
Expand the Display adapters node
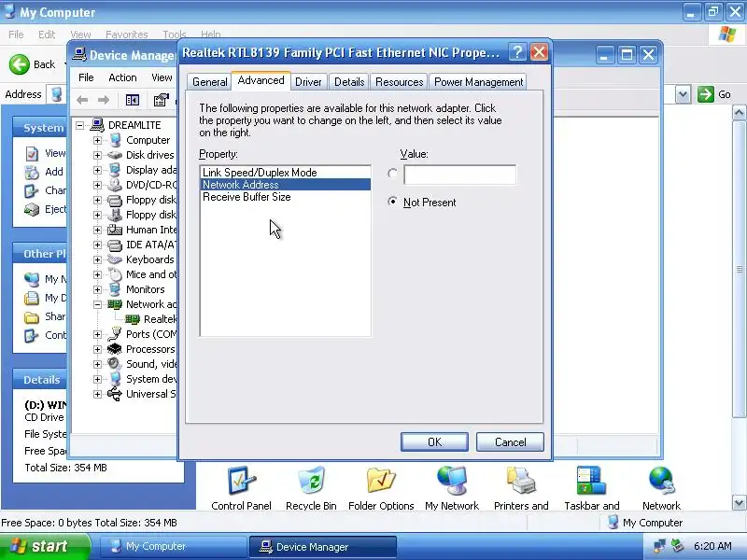(98, 170)
